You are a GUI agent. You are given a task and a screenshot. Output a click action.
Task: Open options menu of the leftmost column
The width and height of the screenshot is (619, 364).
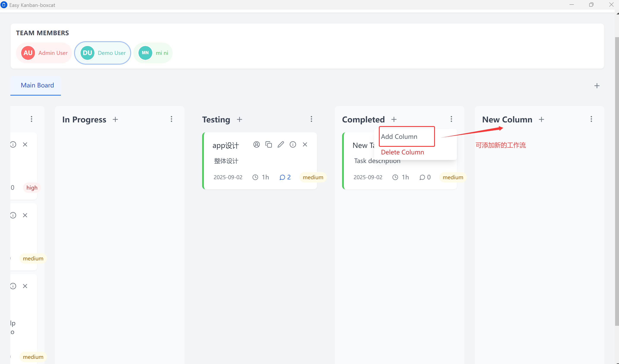pos(32,119)
